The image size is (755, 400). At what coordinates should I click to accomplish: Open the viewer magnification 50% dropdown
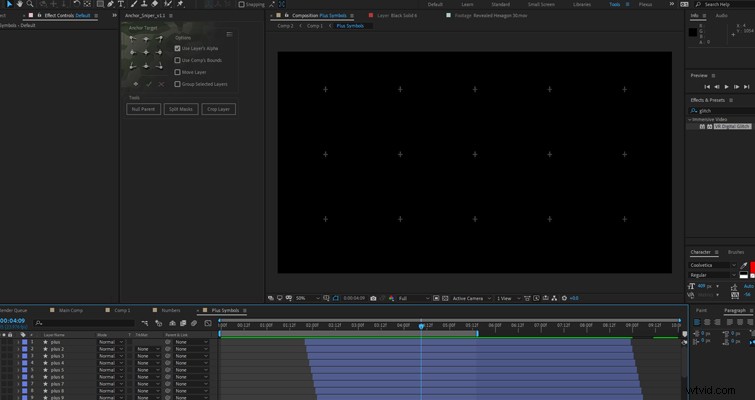click(x=307, y=298)
